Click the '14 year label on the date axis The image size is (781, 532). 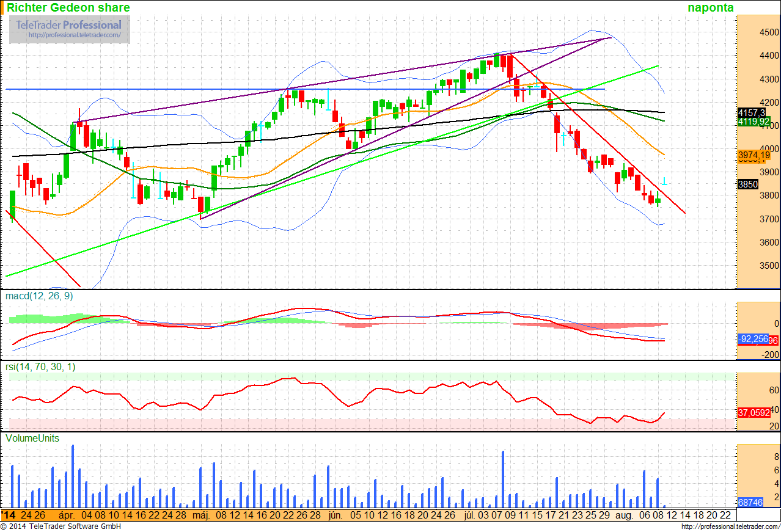click(9, 515)
